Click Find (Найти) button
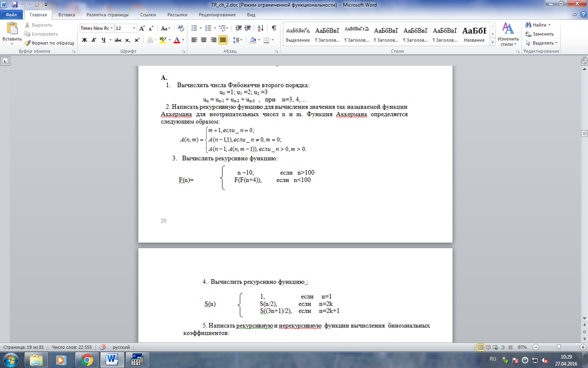588x368 pixels. (x=538, y=25)
